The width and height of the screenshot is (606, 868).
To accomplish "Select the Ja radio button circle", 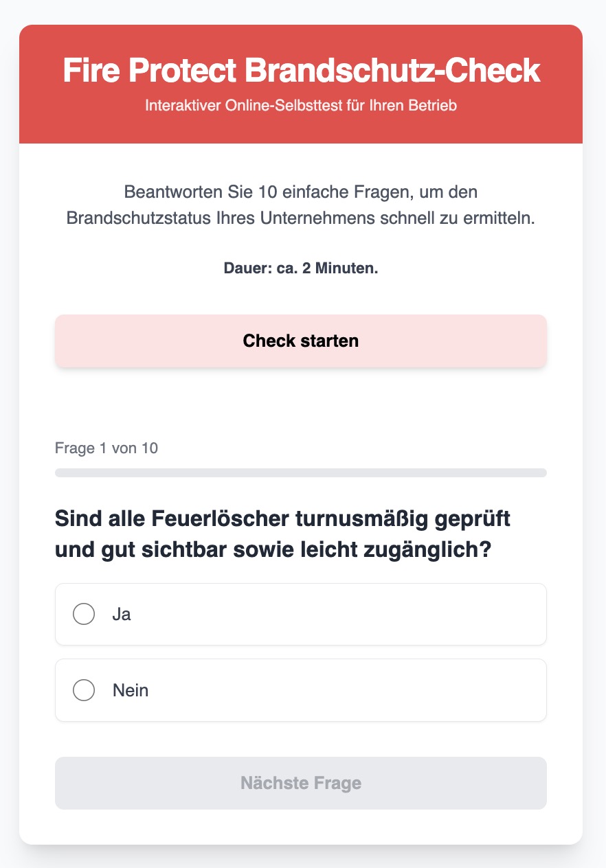I will [x=84, y=614].
